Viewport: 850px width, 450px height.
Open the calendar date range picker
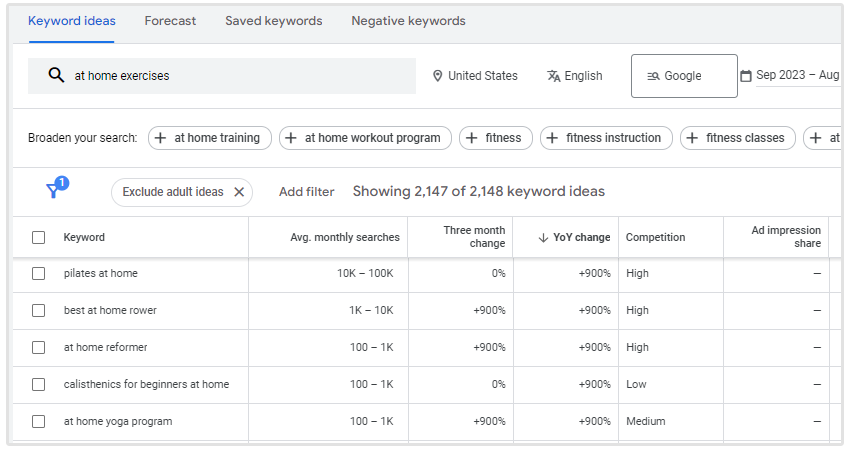point(745,76)
